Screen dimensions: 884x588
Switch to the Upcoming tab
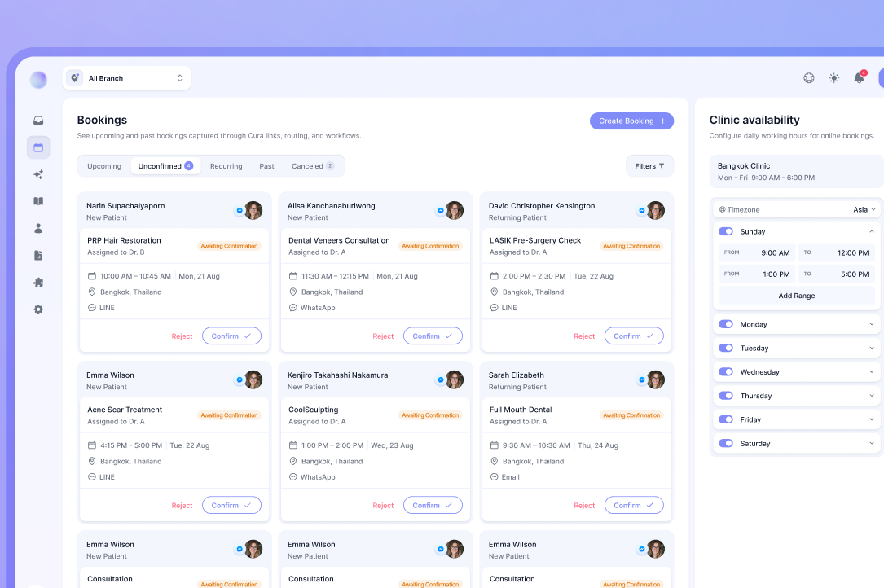point(104,166)
